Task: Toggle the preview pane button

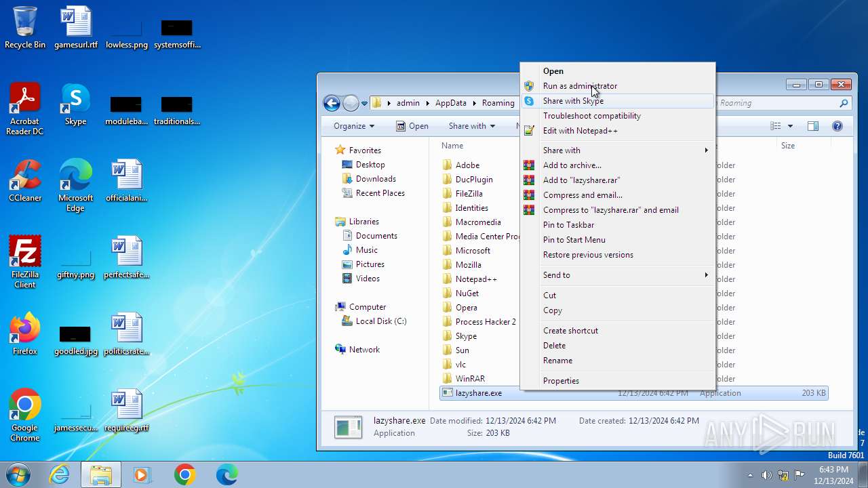Action: point(812,126)
